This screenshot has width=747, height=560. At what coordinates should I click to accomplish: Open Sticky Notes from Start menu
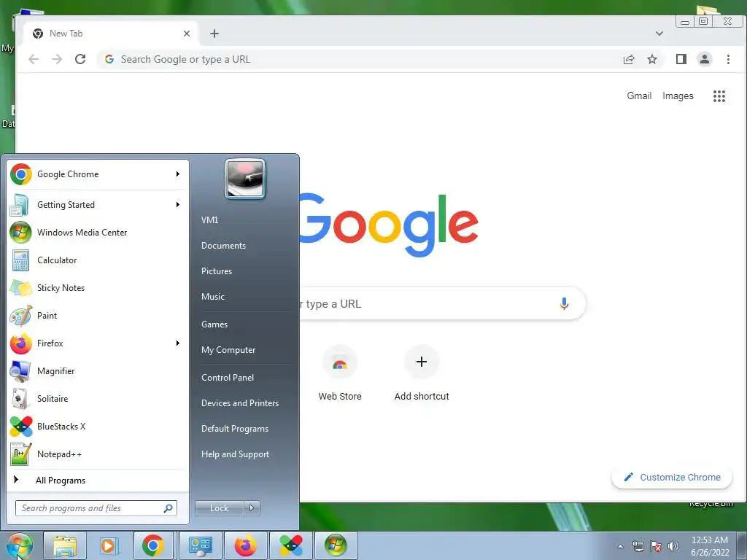pyautogui.click(x=98, y=287)
